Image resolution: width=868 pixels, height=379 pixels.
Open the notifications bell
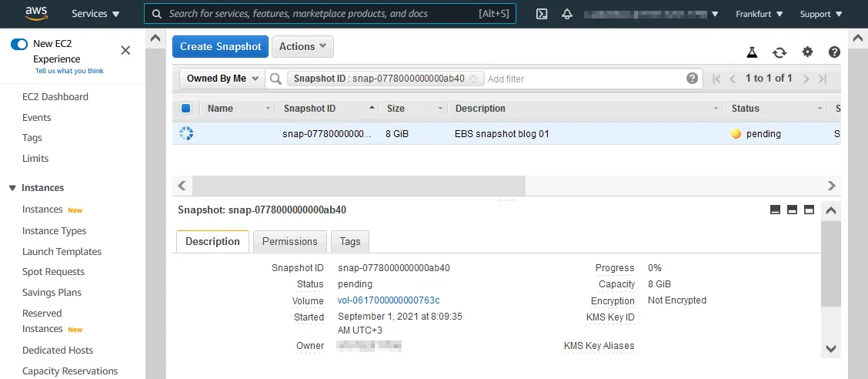(567, 14)
